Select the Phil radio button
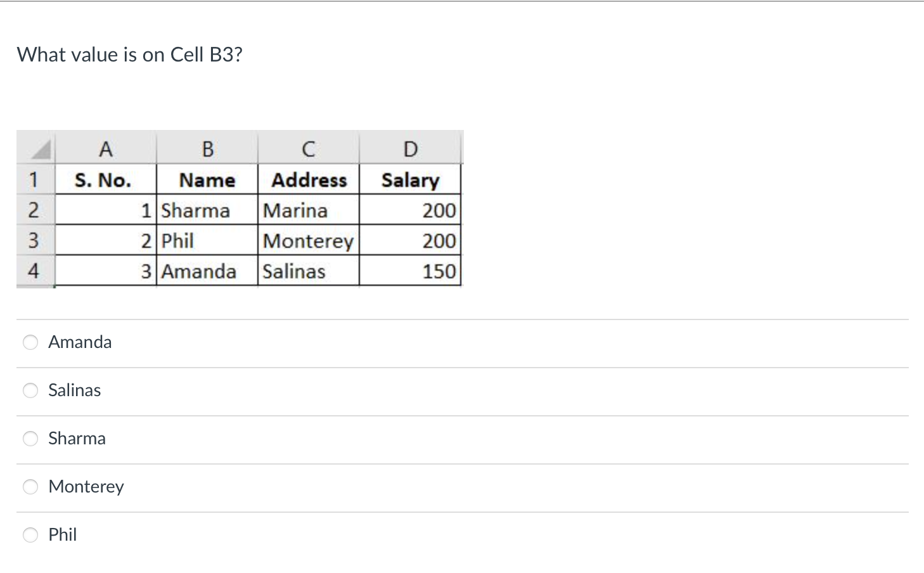 [30, 535]
